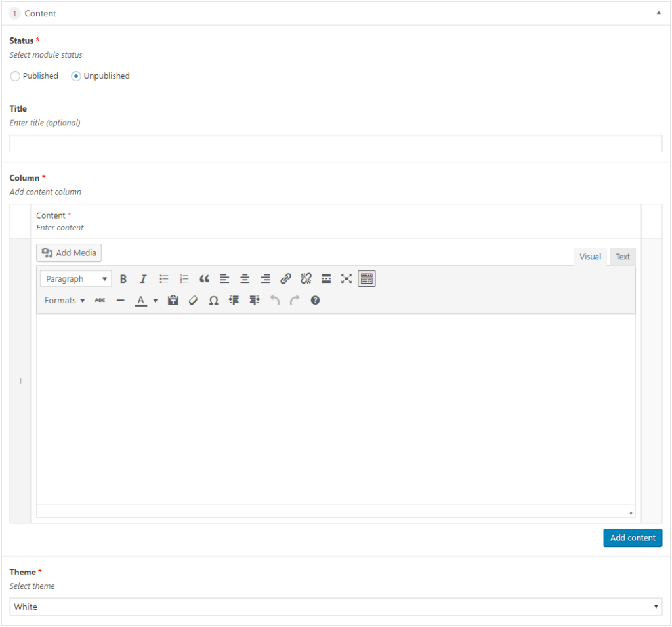This screenshot has width=672, height=627.
Task: Open the special character (Omega) picker
Action: coord(213,301)
